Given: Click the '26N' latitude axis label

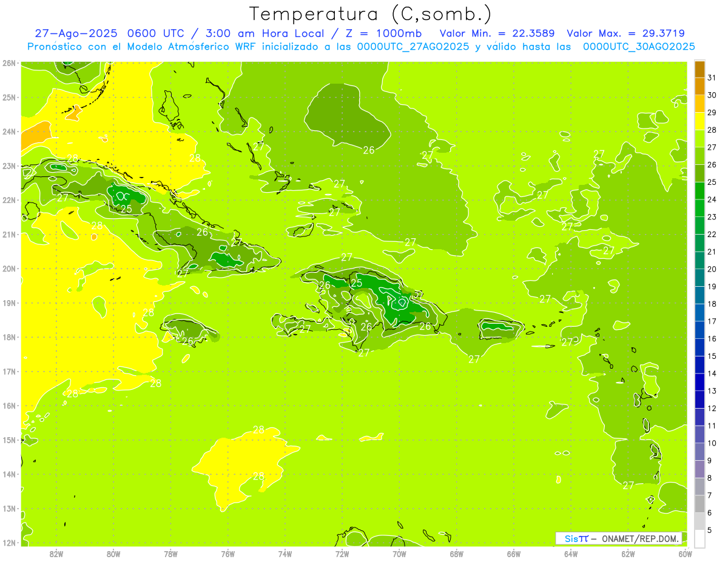Looking at the screenshot, I should coord(9,63).
